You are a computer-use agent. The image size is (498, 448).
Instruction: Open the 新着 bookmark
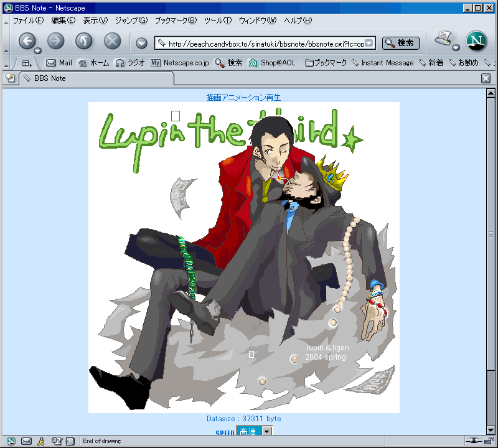click(431, 63)
